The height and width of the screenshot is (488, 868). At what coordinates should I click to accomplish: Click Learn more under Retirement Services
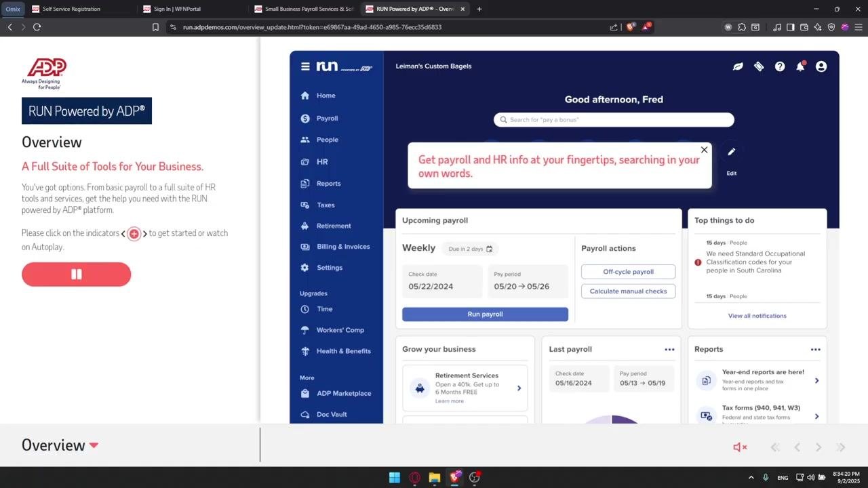450,401
